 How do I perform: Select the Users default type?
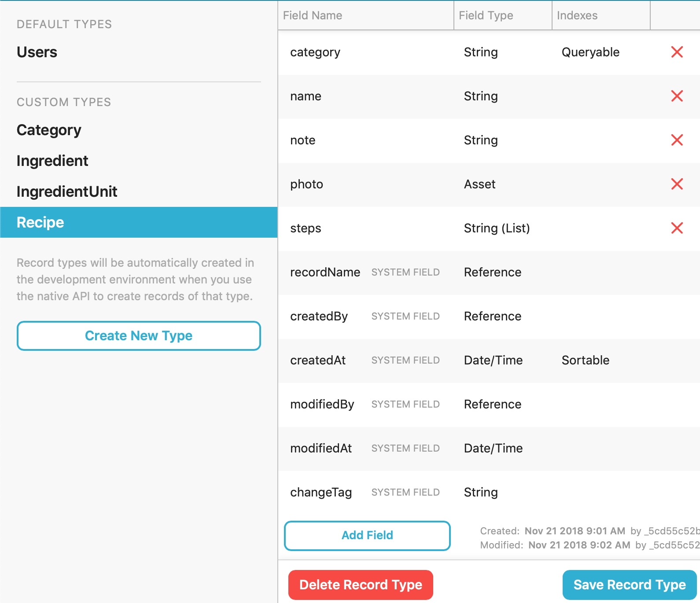pos(37,52)
